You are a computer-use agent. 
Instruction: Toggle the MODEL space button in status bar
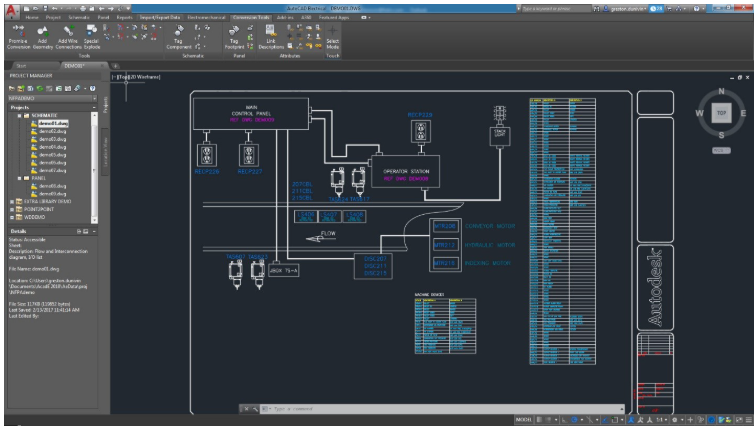coord(523,420)
